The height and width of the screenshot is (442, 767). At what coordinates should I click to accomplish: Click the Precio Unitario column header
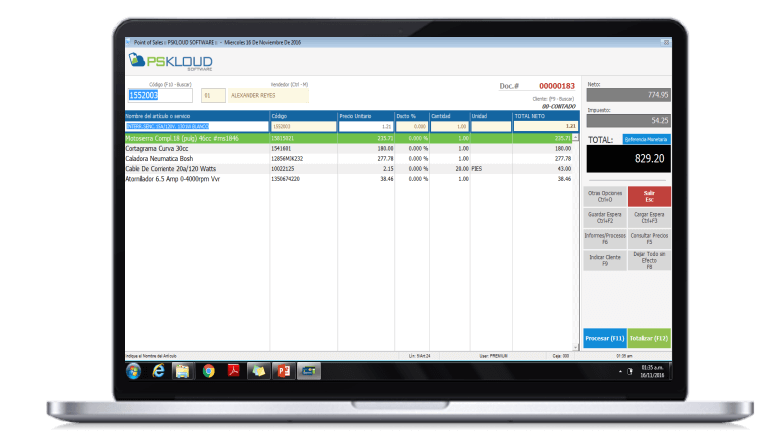tap(366, 116)
